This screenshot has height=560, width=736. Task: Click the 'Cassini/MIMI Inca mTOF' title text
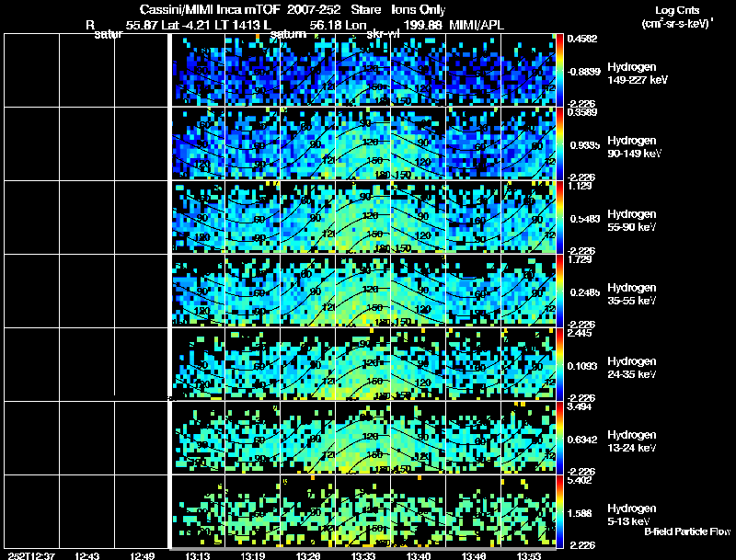tap(210, 10)
